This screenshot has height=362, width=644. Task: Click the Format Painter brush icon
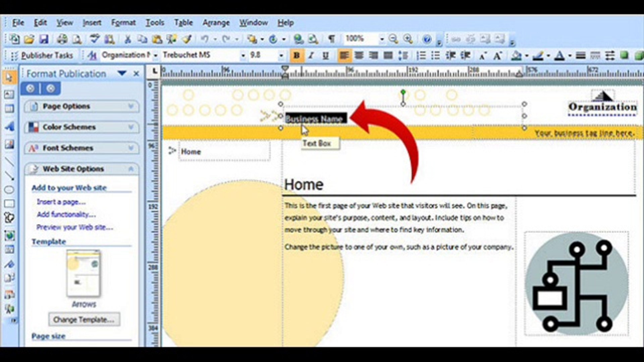click(187, 39)
